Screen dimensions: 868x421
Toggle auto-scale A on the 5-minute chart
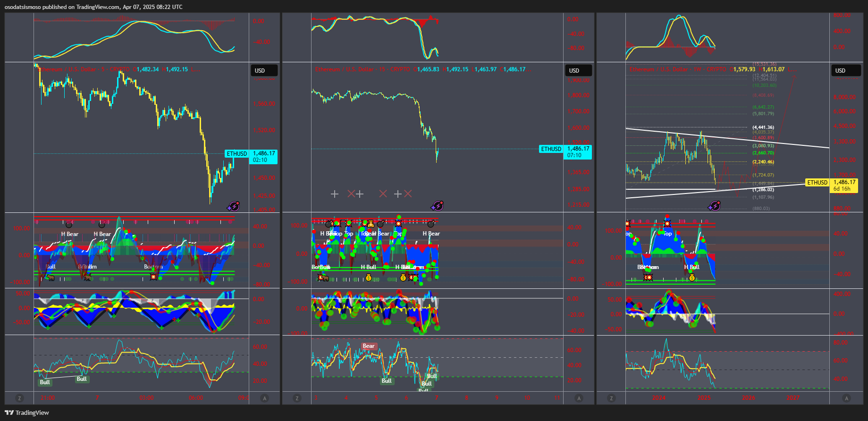(264, 398)
